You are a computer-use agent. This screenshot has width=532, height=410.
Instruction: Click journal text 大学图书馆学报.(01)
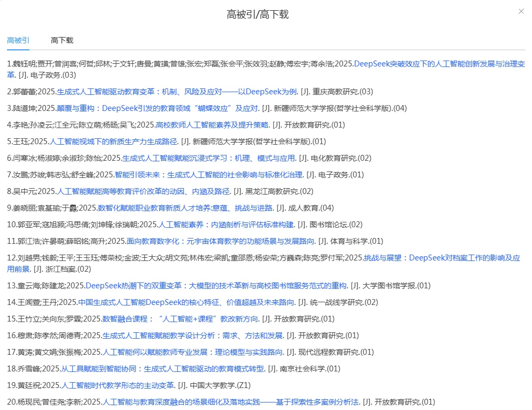(x=396, y=286)
